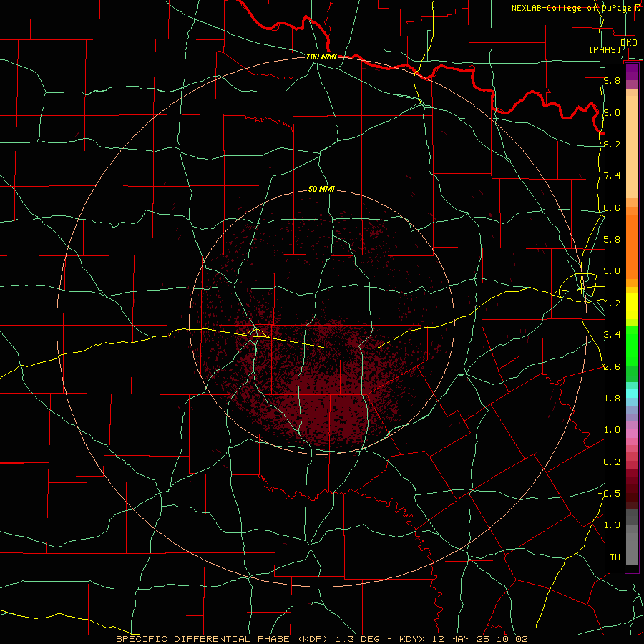Viewport: 644px width, 644px height.
Task: Click the 8.2 scale value
Action: point(612,144)
